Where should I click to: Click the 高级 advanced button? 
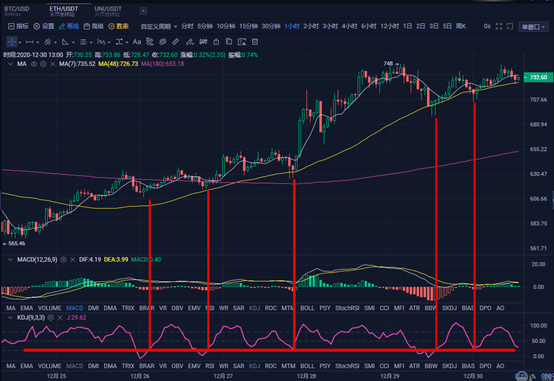pyautogui.click(x=94, y=26)
